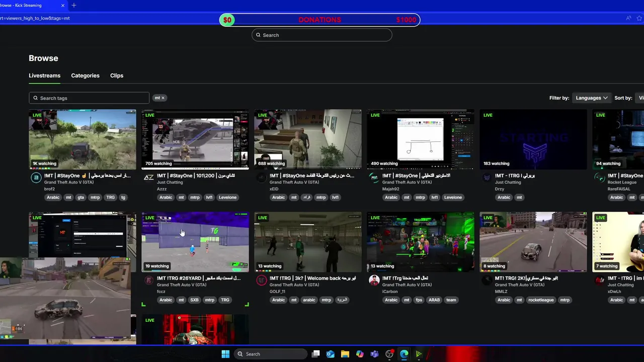Switch to the Livestreams tab
This screenshot has width=644, height=362.
click(44, 75)
